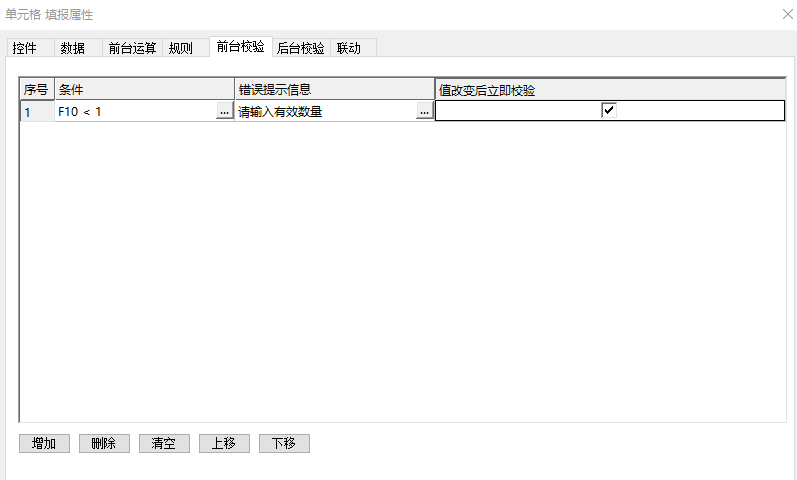Click the 条件 column header

coord(144,90)
